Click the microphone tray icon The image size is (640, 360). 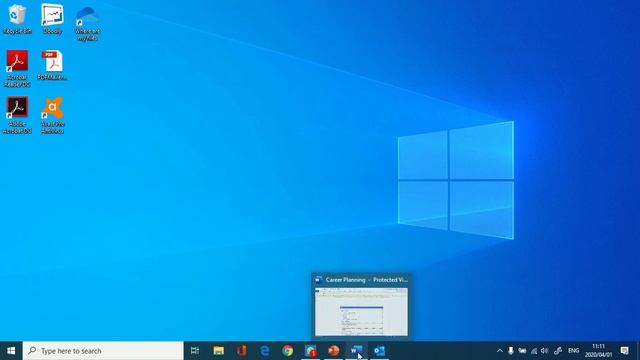[511, 351]
